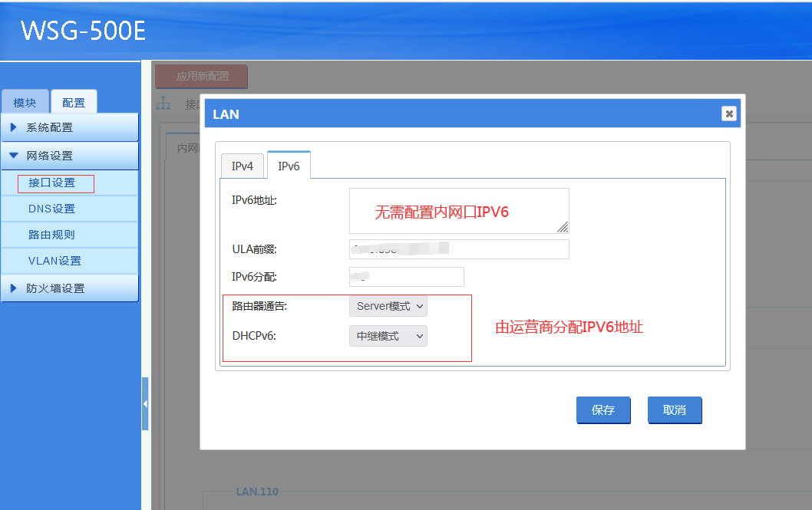Close the LAN dialog with X icon
This screenshot has width=812, height=510.
(x=728, y=114)
